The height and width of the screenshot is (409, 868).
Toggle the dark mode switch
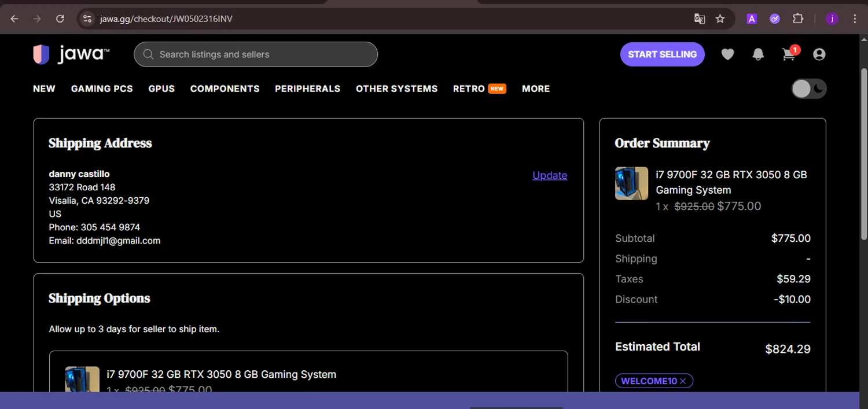[809, 89]
